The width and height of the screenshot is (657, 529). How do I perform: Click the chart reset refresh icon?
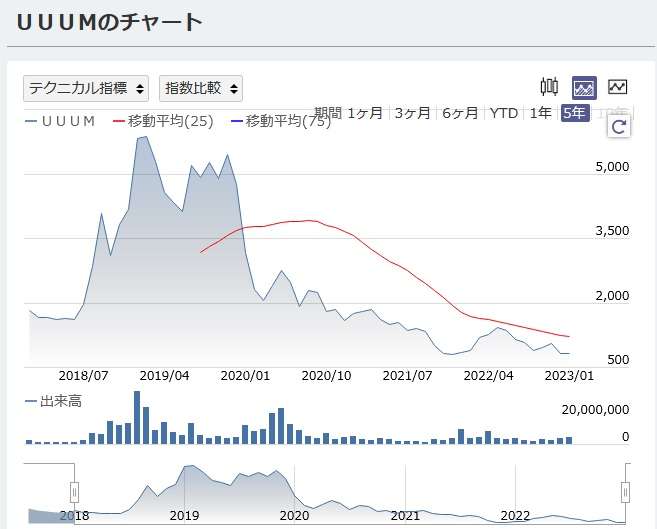[x=619, y=126]
